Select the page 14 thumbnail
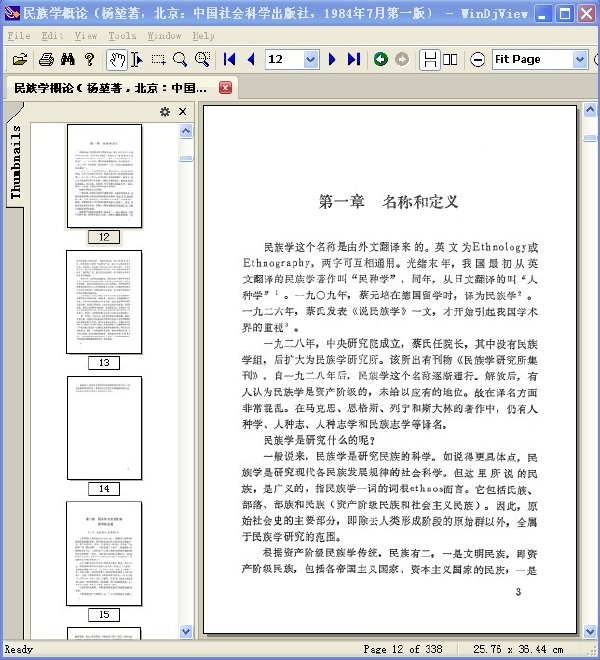 tap(104, 428)
